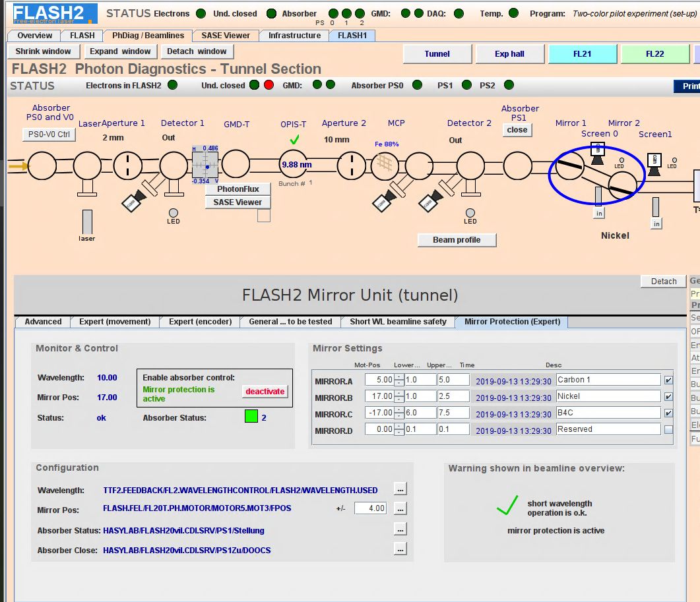Edit MIRROR.A Lower limit field
The height and width of the screenshot is (602, 700).
(x=420, y=380)
